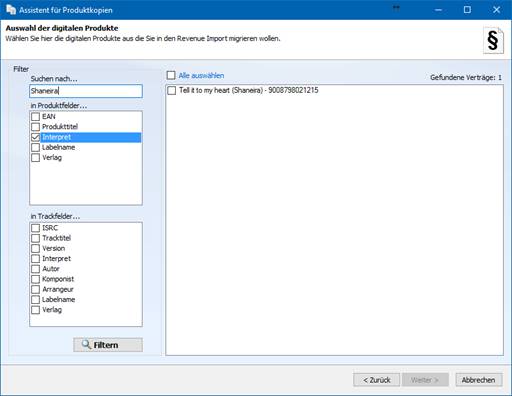Check the Produkttitel product field
This screenshot has width=512, height=396.
[x=35, y=127]
